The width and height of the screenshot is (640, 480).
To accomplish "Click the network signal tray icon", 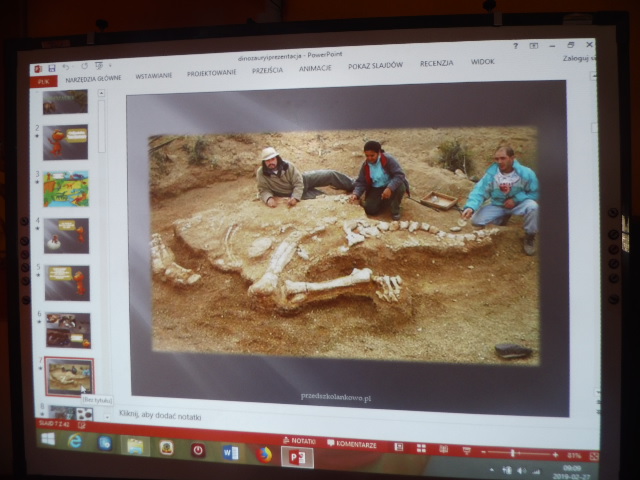I will (537, 472).
